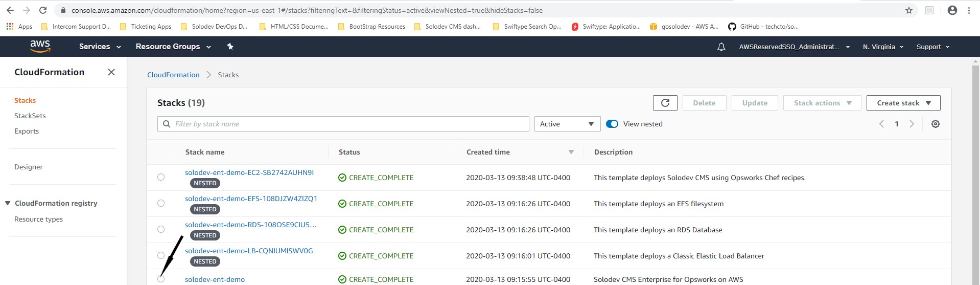Open the Intercom Support bookmark folder
The height and width of the screenshot is (285, 980).
click(x=76, y=27)
